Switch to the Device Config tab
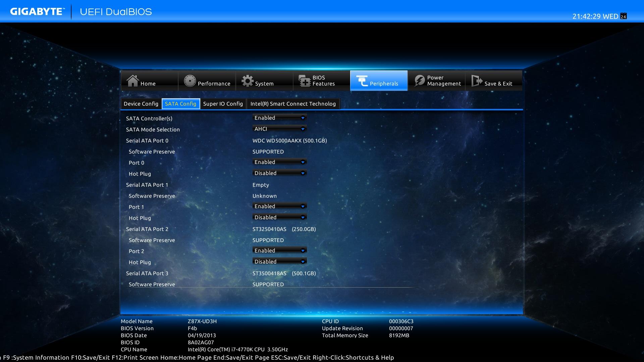Viewport: 644px width, 362px height. (x=141, y=104)
